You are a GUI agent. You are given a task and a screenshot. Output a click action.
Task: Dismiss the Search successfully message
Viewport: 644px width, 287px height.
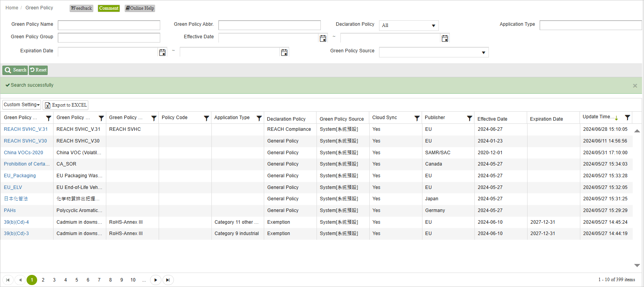(635, 86)
